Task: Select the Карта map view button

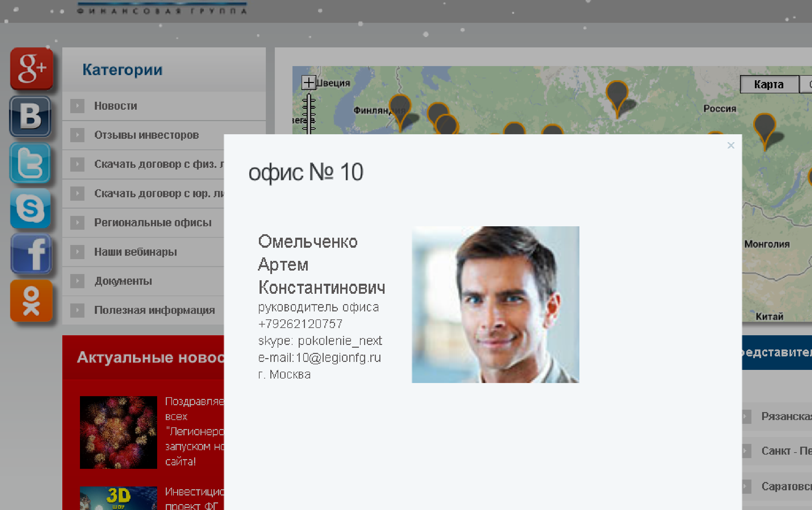Action: coord(769,84)
